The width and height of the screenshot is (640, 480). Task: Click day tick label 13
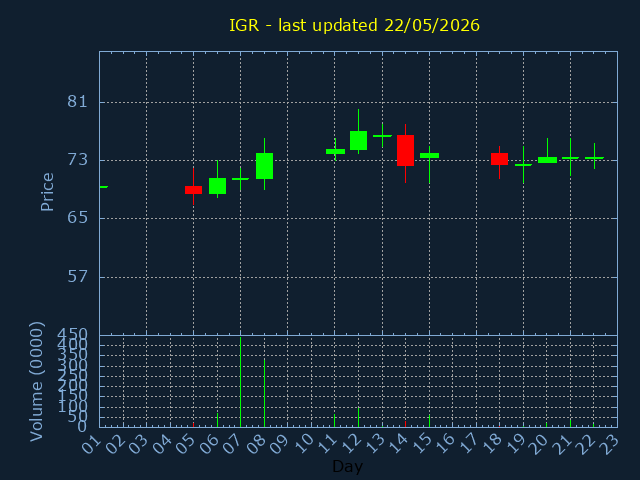(x=375, y=444)
